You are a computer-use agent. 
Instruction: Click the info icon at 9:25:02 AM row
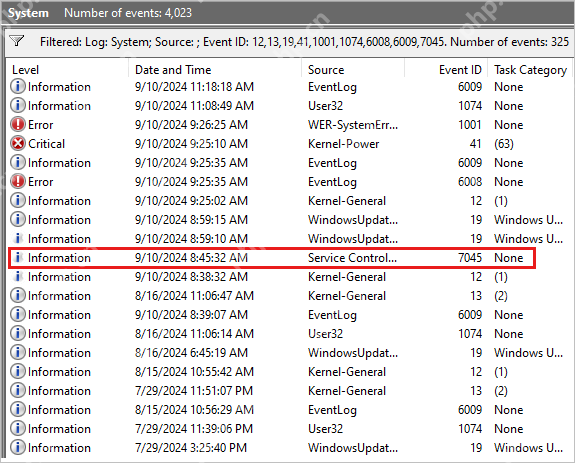pyautogui.click(x=18, y=201)
